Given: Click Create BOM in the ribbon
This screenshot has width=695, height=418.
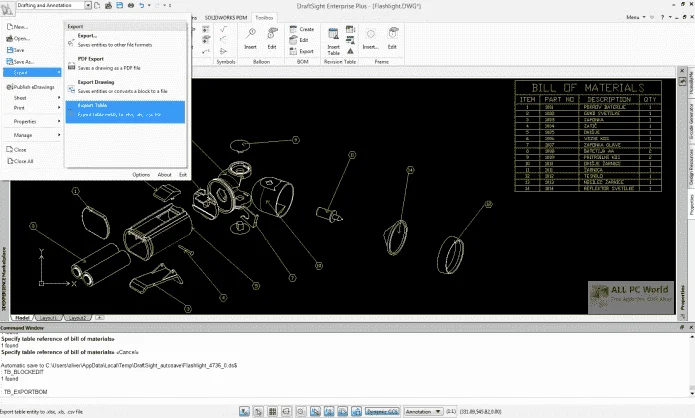Looking at the screenshot, I should click(x=301, y=29).
